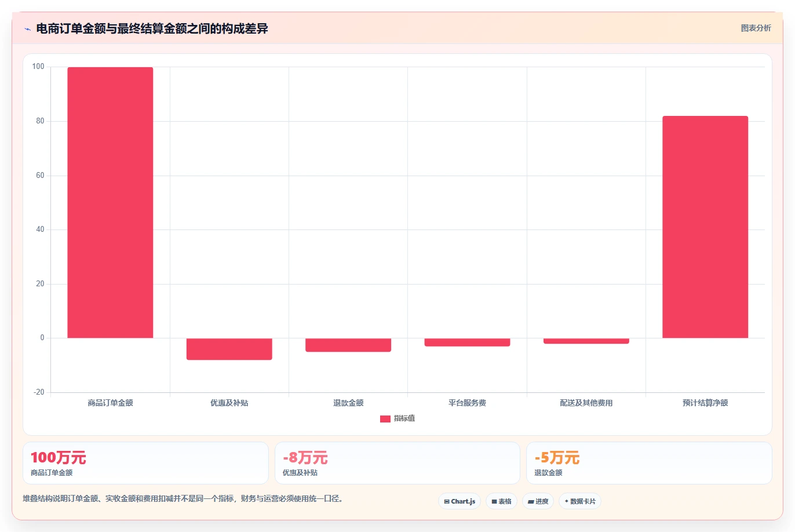Click the 进度 tag
795x532 pixels.
(x=538, y=501)
